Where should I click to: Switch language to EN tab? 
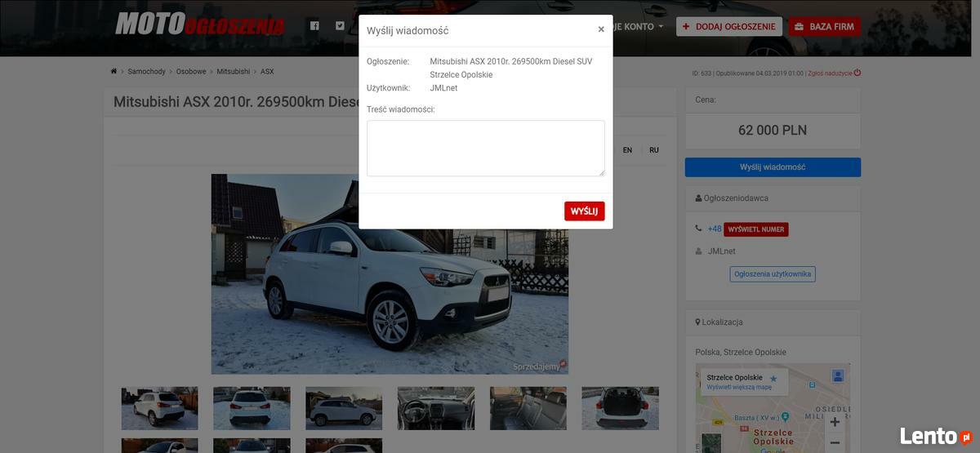627,150
